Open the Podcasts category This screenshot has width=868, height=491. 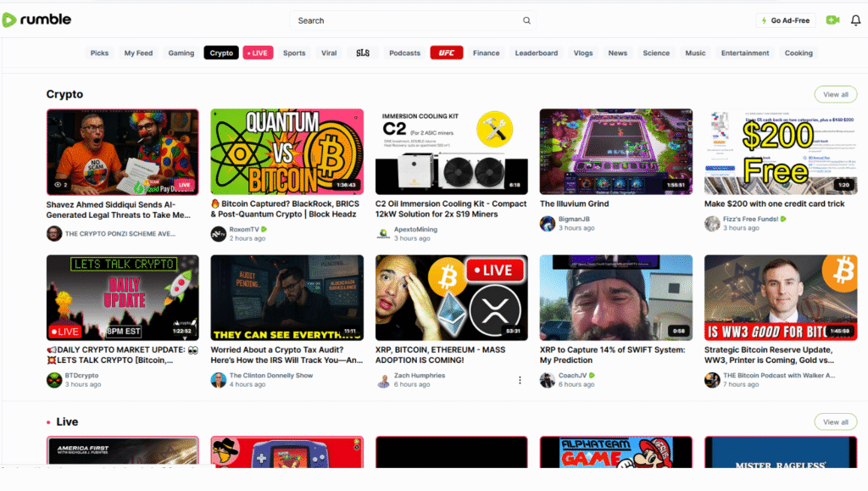[404, 53]
